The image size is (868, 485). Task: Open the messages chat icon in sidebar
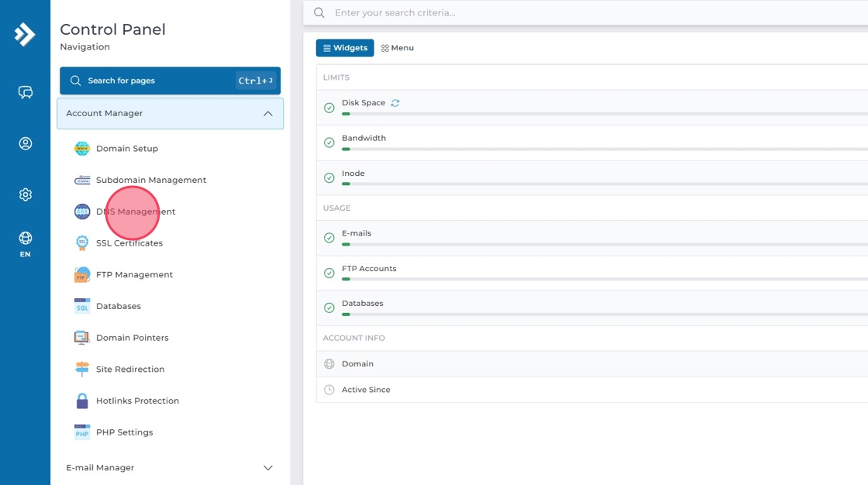point(26,93)
